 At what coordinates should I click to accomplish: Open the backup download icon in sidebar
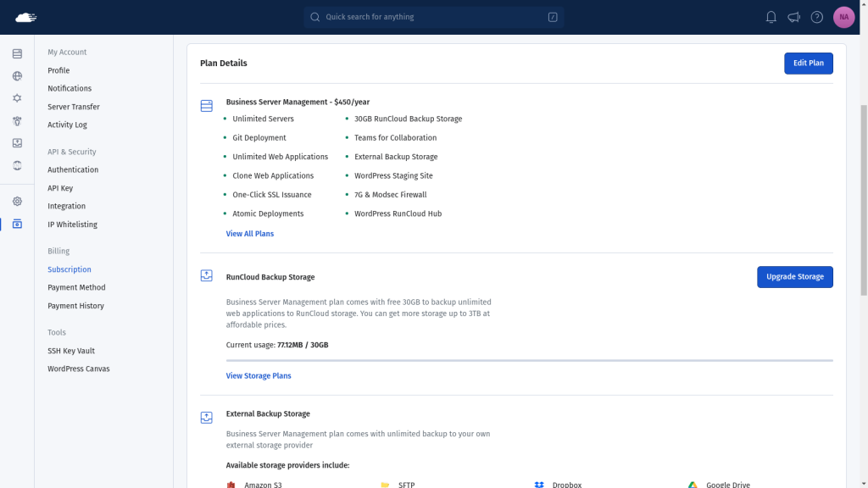(17, 143)
